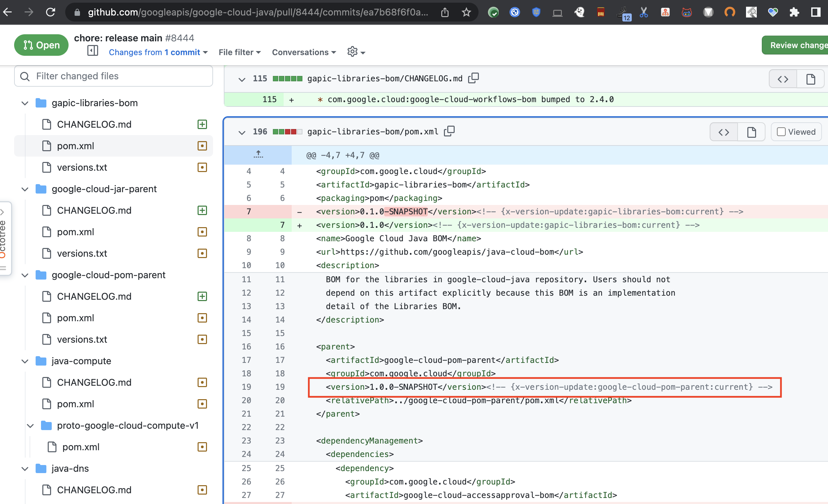Screen dimensions: 828x504
Task: Select versions.txt under google-cloud-jar-parent
Action: point(82,253)
